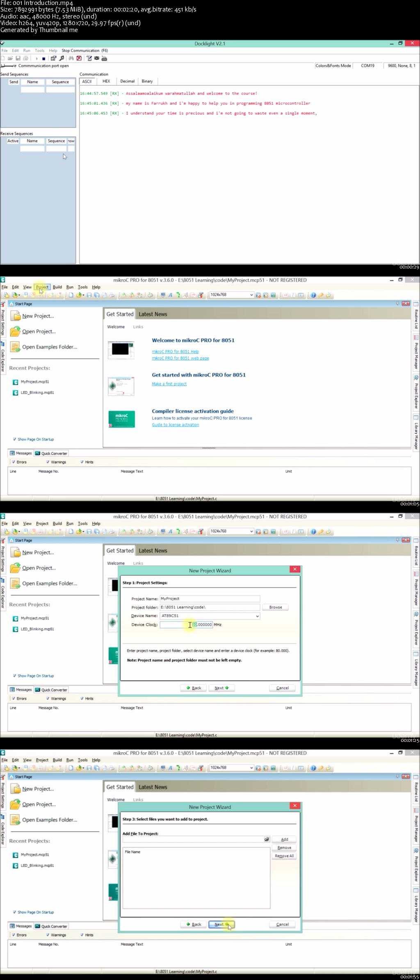Image resolution: width=420 pixels, height=980 pixels.
Task: Click the notepad edit icon in Docklight toolbar
Action: [89, 58]
